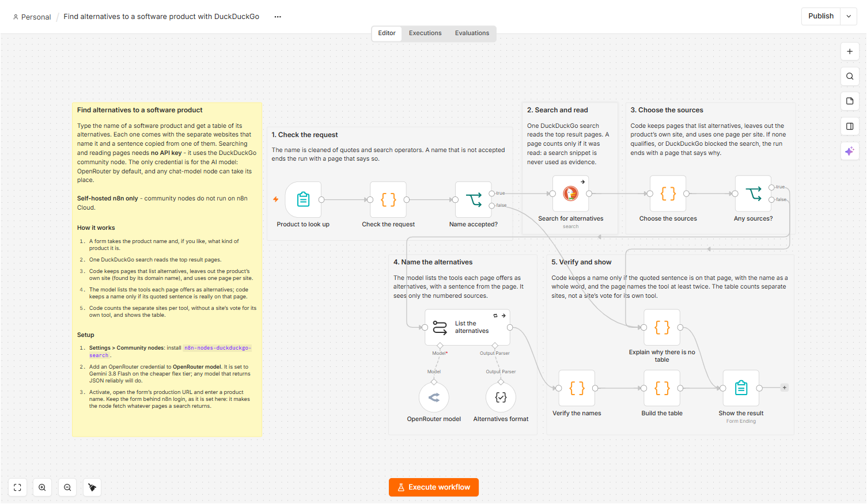Image resolution: width=867 pixels, height=504 pixels.
Task: Select the '5. Verify and show' note heading
Action: click(x=581, y=262)
